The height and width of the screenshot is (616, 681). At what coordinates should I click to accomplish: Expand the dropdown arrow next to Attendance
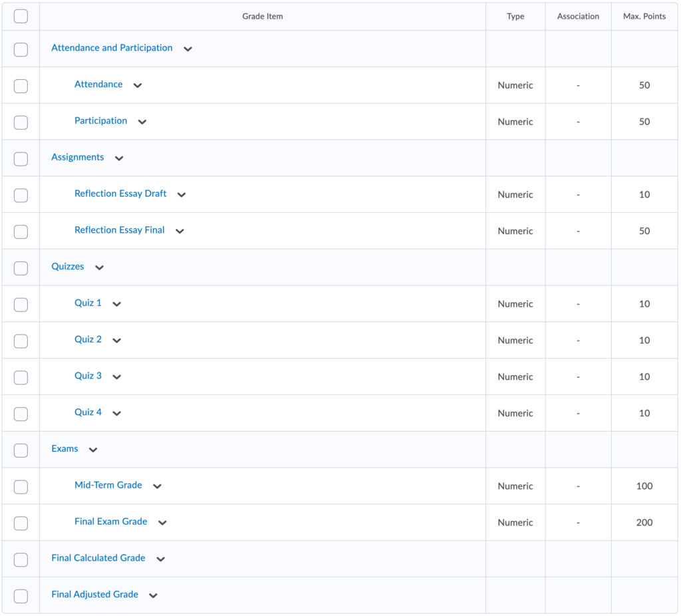[137, 85]
